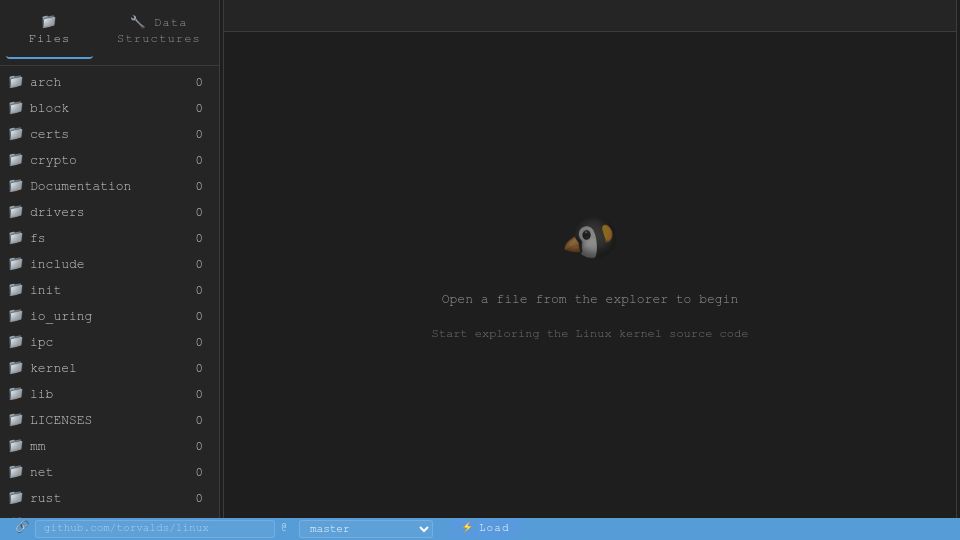The image size is (960, 540).
Task: Click the Load button
Action: click(486, 528)
